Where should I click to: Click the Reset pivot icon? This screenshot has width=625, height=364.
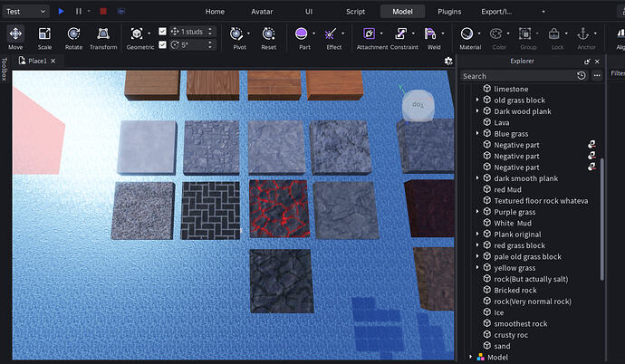[269, 34]
